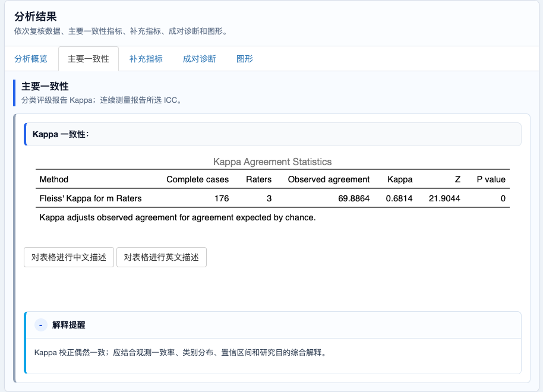Screen dimensions: 543x392
Task: Open the 分析概览 tab
Action: (30, 59)
